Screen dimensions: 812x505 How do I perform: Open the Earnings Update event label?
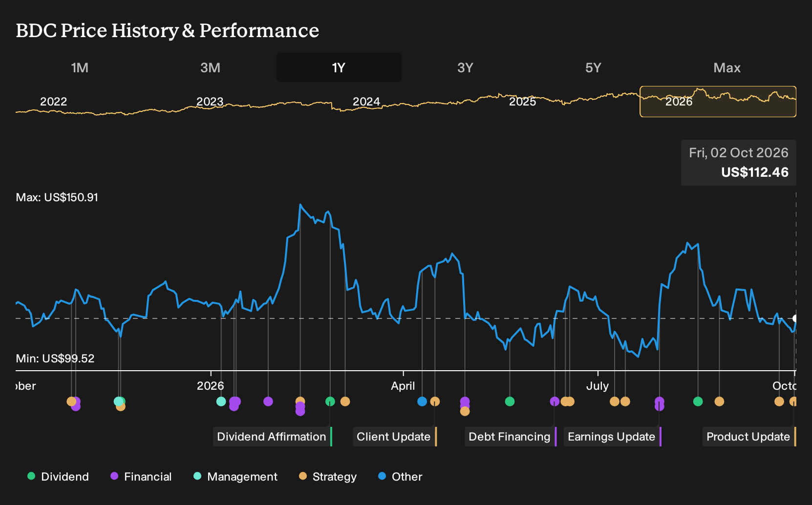click(613, 437)
